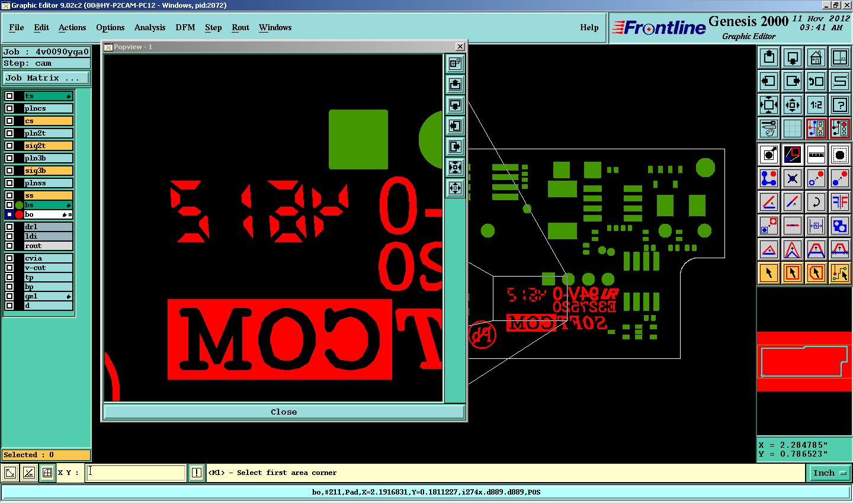The image size is (853, 504).
Task: Open the Actions menu
Action: [x=72, y=27]
